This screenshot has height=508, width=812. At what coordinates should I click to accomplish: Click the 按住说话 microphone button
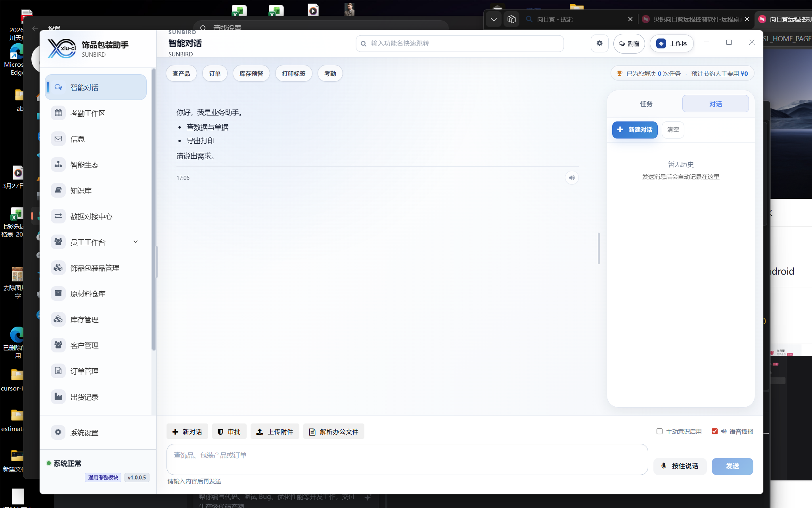(x=680, y=466)
